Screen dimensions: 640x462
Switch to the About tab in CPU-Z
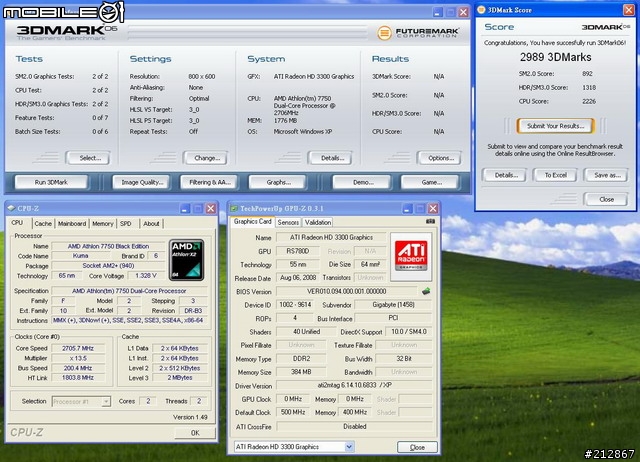(x=151, y=224)
